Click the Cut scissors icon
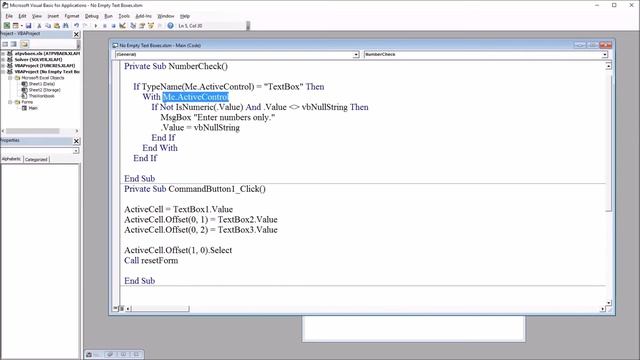Image resolution: width=640 pixels, height=360 pixels. (39, 26)
